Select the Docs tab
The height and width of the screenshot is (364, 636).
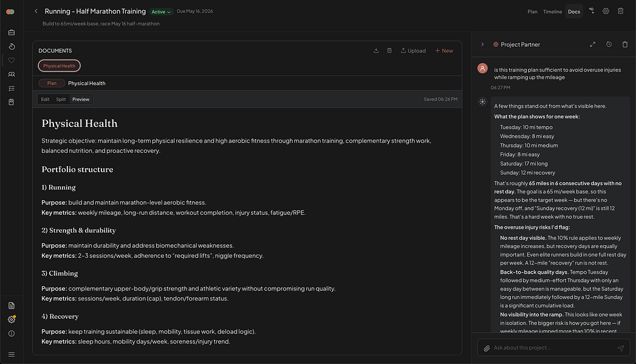click(574, 12)
